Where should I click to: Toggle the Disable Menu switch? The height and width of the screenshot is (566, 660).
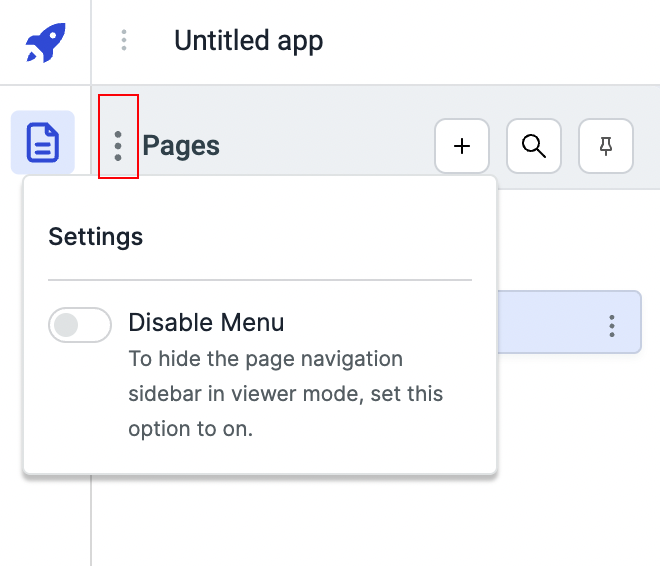(80, 325)
